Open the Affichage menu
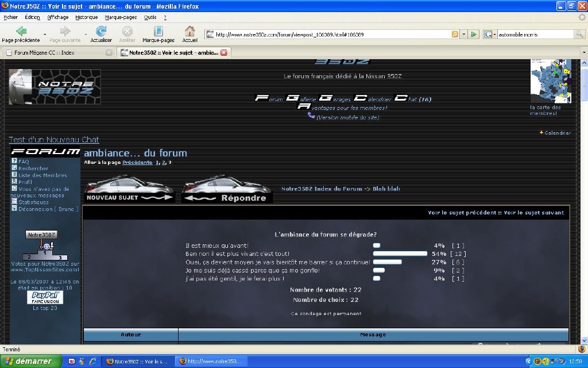The width and height of the screenshot is (588, 368). pyautogui.click(x=58, y=17)
